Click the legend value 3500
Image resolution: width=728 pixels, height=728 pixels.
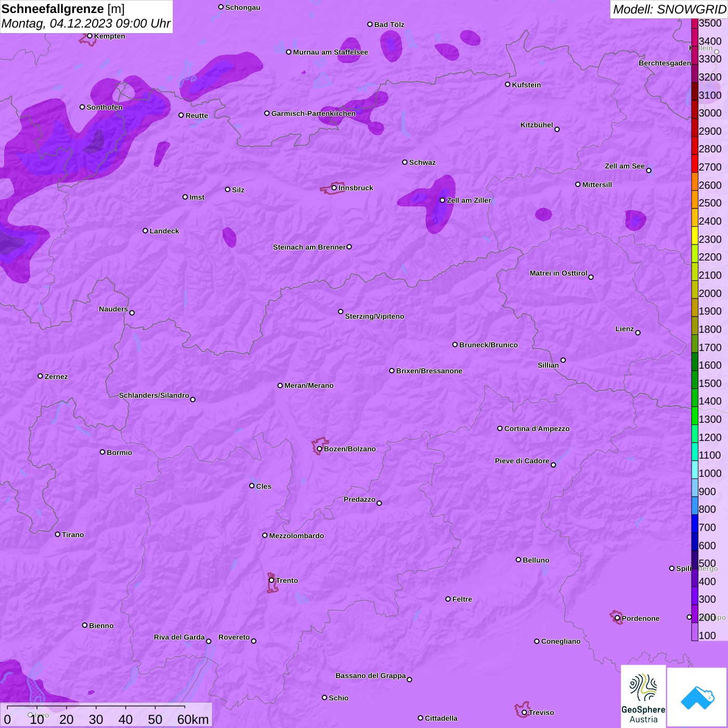(x=710, y=23)
